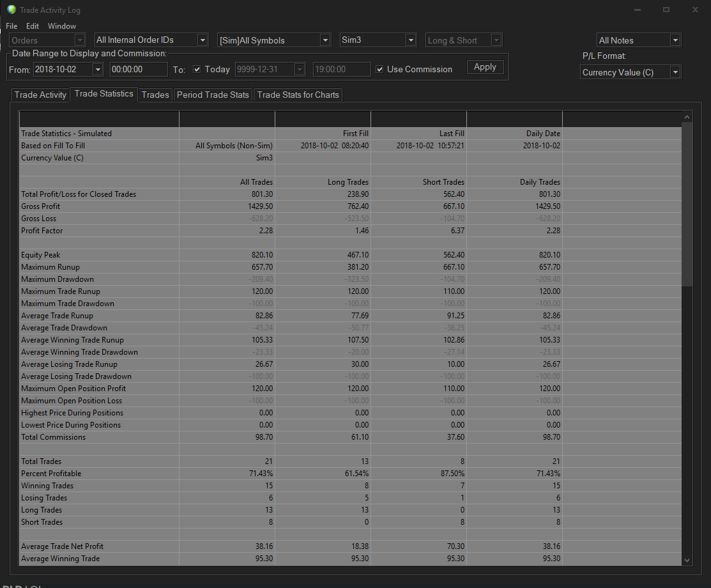Toggle the Today checkbox
The width and height of the screenshot is (711, 588).
[197, 69]
